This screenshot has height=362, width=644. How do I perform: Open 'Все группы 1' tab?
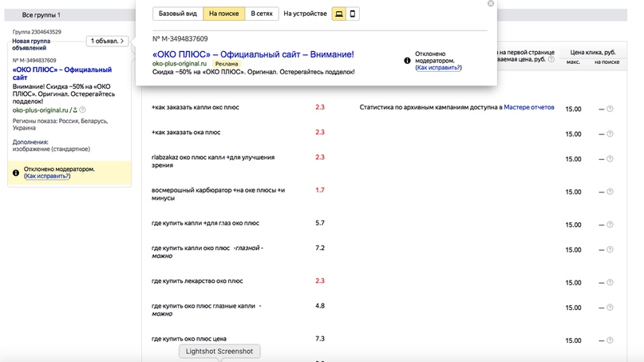pos(41,15)
